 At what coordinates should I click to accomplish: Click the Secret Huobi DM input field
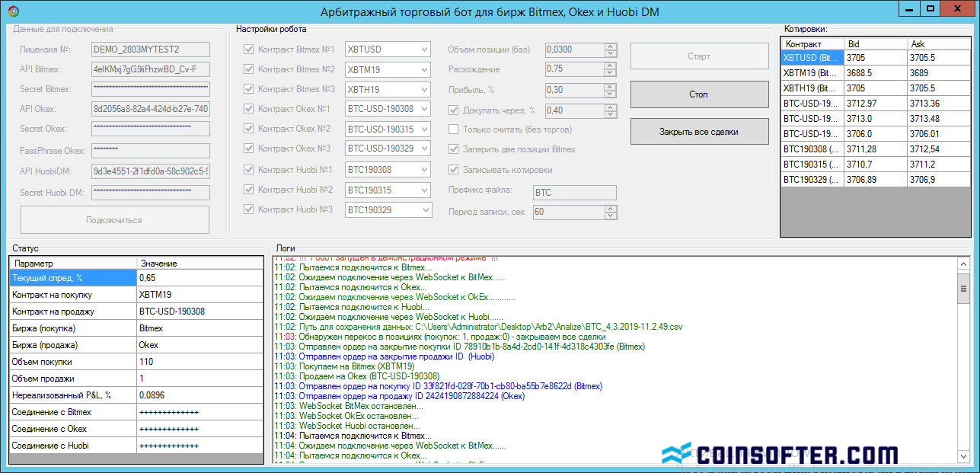coord(150,191)
